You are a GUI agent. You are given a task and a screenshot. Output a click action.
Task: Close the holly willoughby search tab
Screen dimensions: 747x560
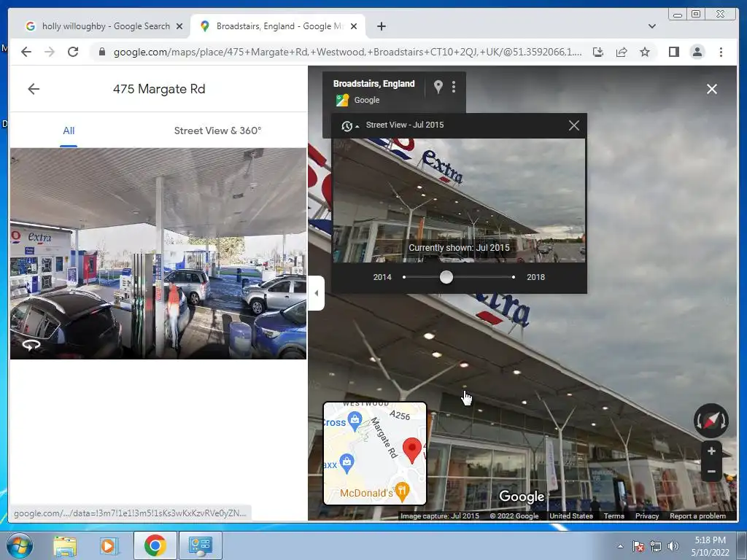[179, 26]
